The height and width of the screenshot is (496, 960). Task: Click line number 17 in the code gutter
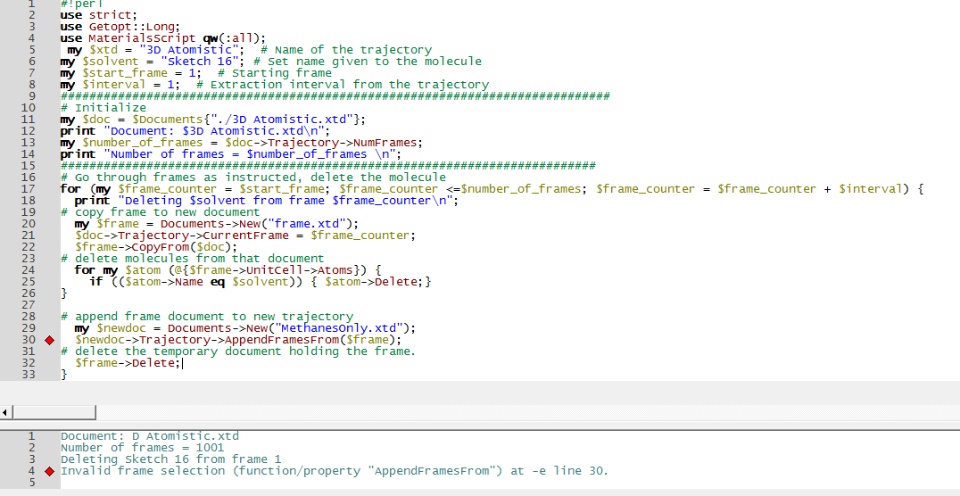point(28,189)
